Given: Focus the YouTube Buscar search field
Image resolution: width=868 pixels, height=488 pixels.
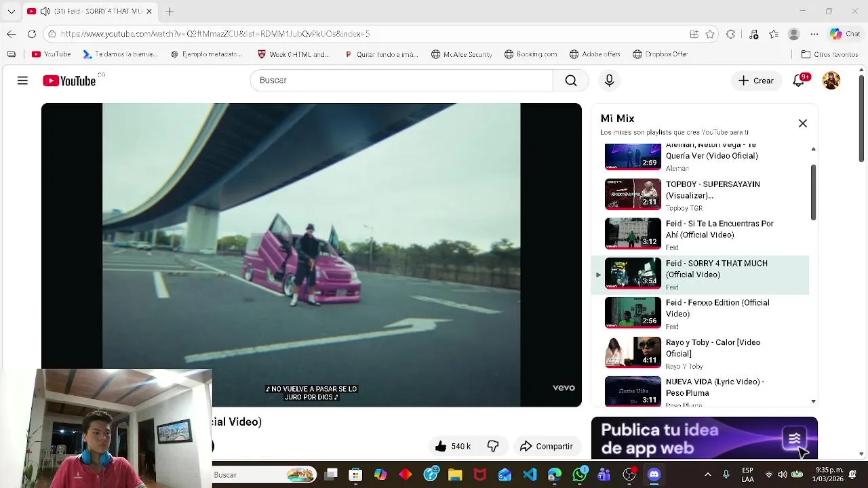Looking at the screenshot, I should click(x=401, y=80).
